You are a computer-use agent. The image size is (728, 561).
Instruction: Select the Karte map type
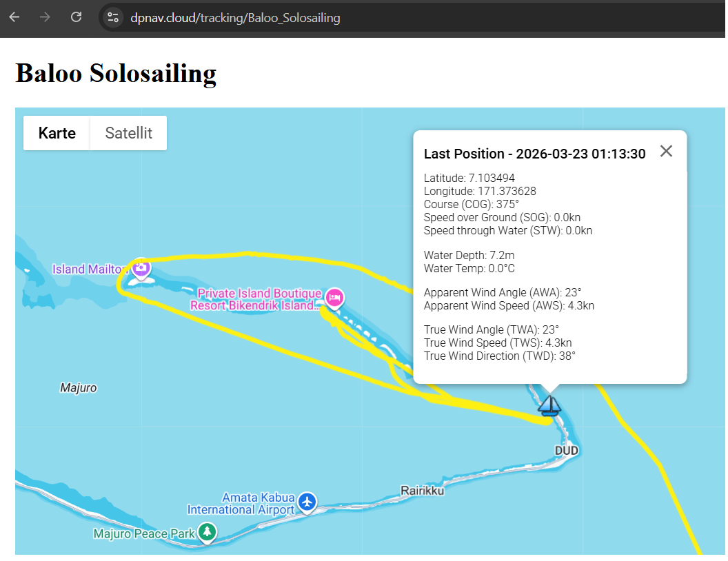[x=57, y=133]
